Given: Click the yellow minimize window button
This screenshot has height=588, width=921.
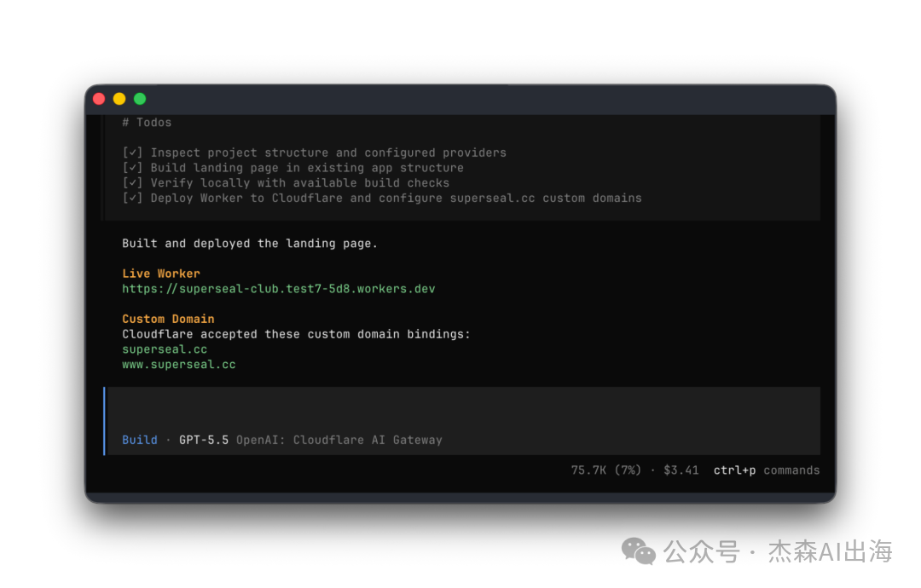Looking at the screenshot, I should [x=119, y=99].
